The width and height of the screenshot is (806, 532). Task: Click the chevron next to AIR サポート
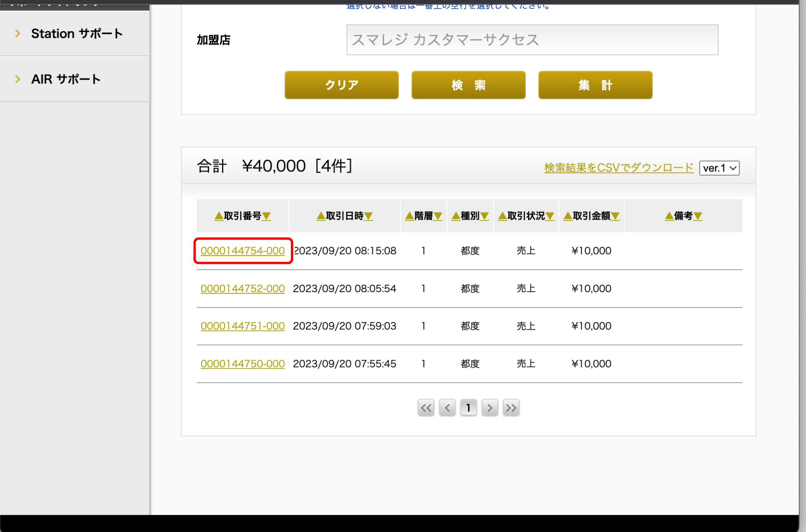[18, 79]
